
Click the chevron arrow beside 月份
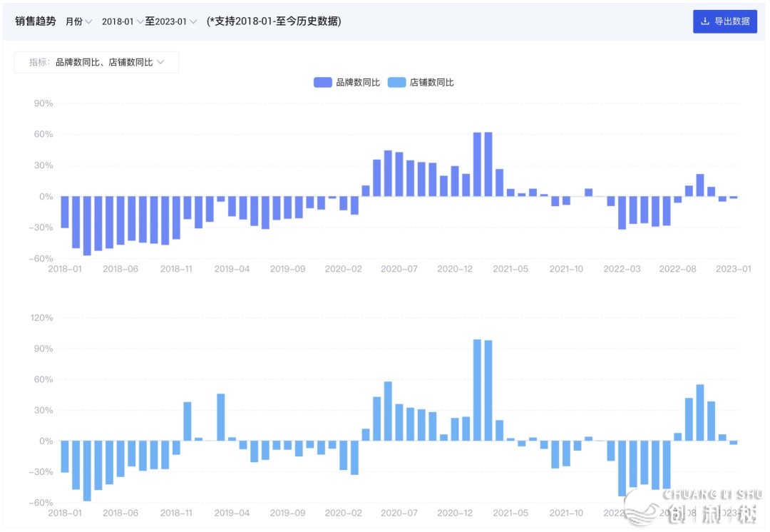point(89,21)
